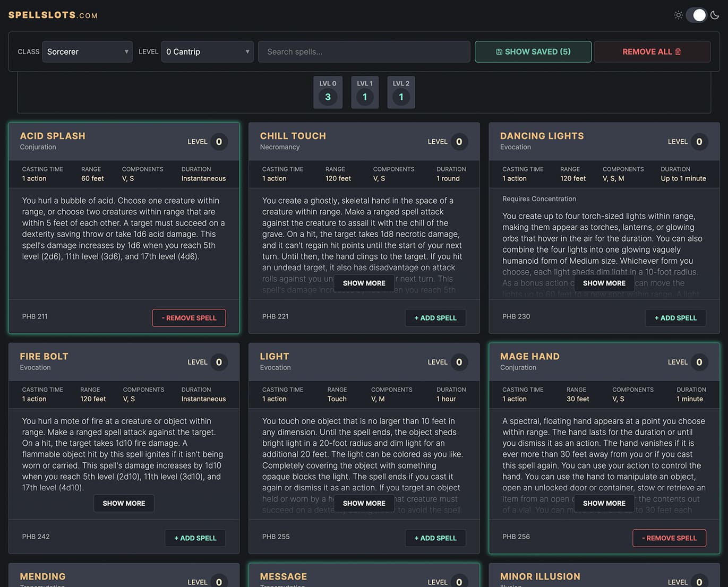Toggle the light/dark theme switch
The image size is (728, 587).
pos(697,15)
